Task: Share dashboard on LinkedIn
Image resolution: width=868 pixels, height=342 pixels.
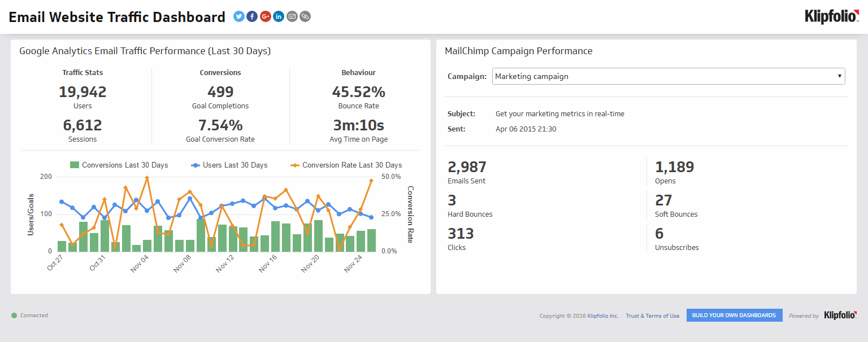Action: (x=278, y=16)
